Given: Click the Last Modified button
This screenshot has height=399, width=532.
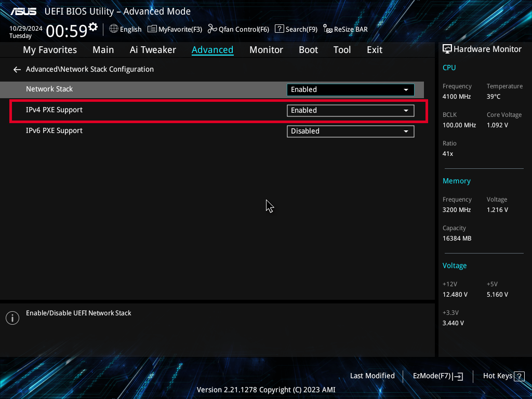Looking at the screenshot, I should pyautogui.click(x=373, y=376).
